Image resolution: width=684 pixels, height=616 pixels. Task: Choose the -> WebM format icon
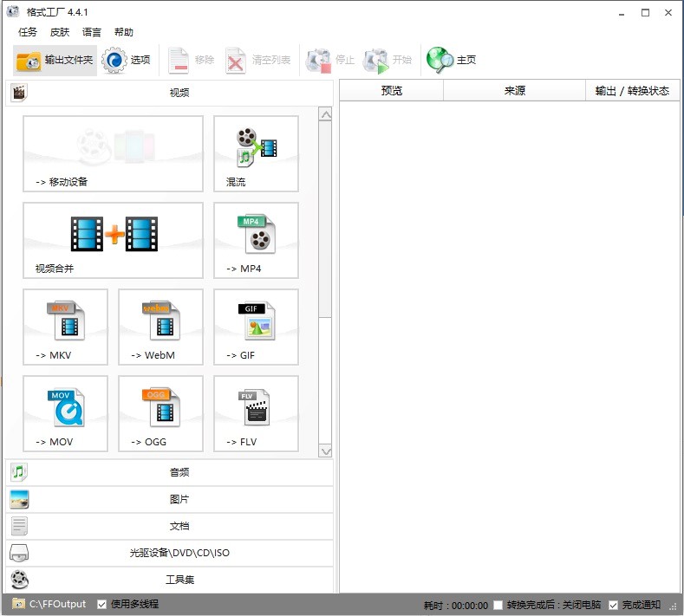[x=160, y=327]
